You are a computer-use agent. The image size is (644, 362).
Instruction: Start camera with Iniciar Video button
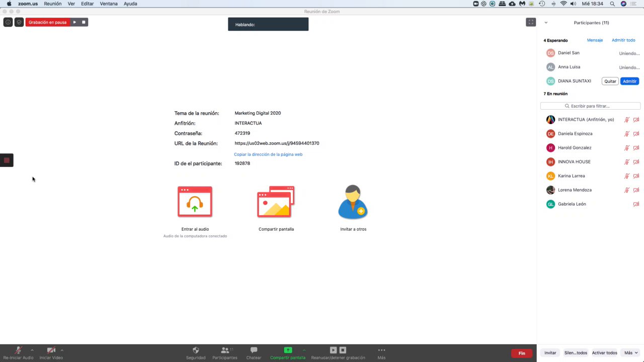point(51,353)
